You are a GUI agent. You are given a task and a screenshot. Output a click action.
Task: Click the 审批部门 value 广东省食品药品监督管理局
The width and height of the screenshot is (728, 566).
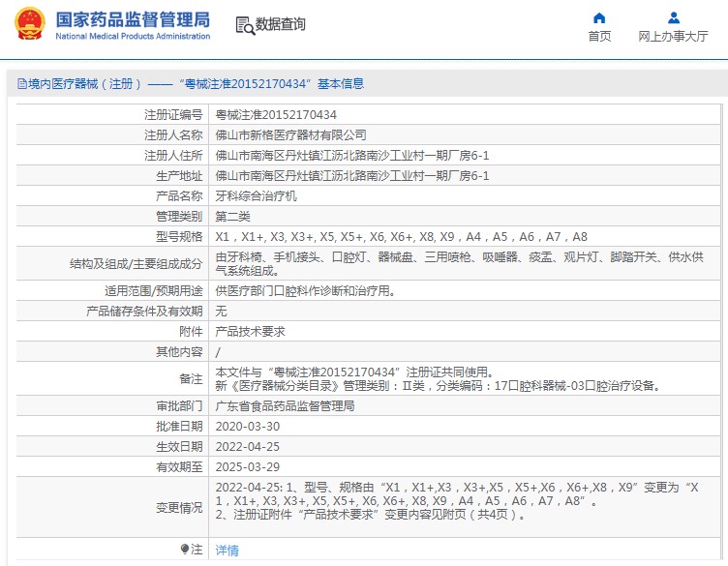point(285,406)
